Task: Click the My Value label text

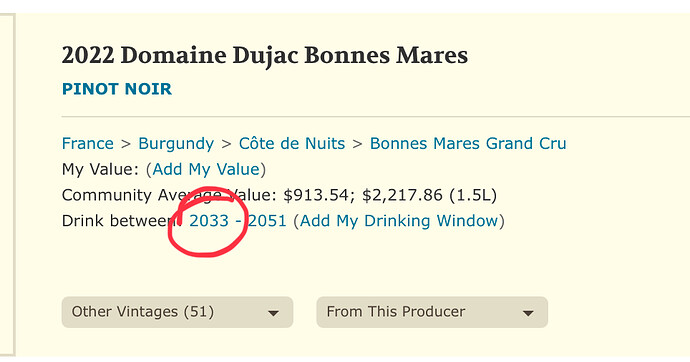Action: pyautogui.click(x=100, y=169)
